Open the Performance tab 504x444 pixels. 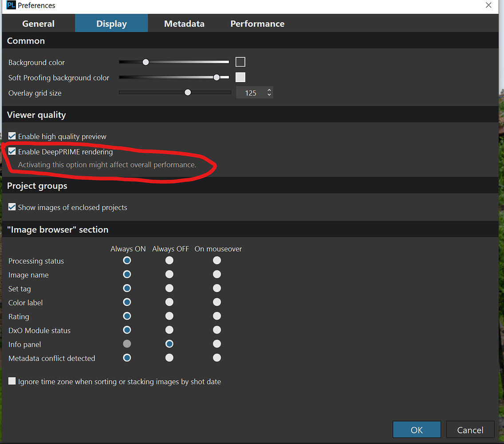click(257, 24)
